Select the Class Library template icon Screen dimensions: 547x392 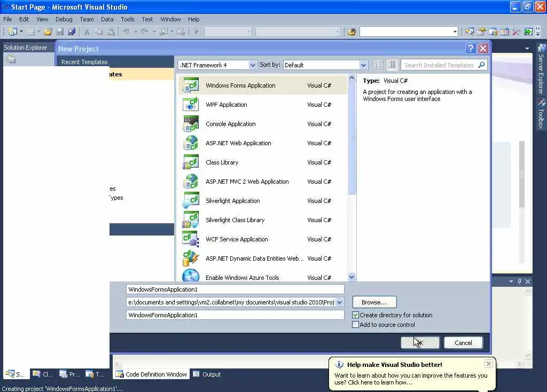(191, 162)
